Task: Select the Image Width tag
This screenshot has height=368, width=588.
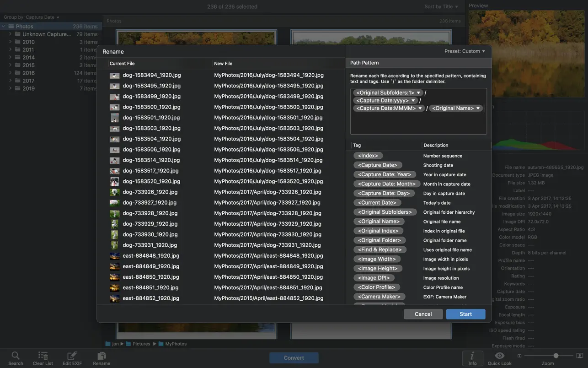Action: tap(377, 259)
